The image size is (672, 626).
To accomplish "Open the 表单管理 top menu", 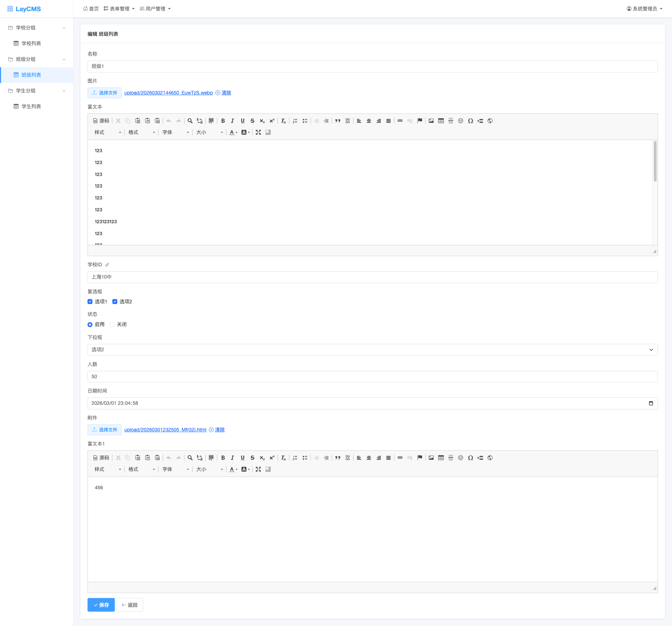I will coord(119,9).
